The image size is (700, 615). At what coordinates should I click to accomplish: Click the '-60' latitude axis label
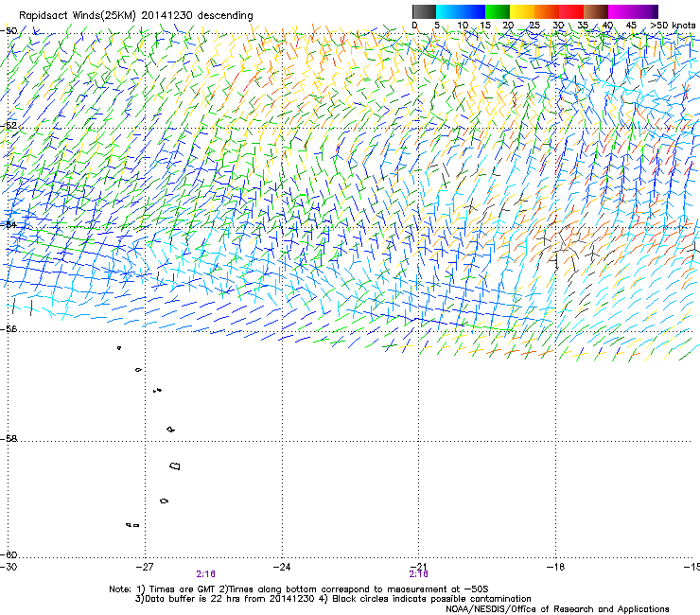(9, 554)
